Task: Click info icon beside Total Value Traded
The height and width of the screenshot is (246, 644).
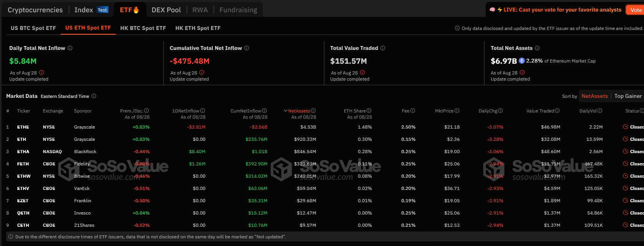Action: [x=383, y=48]
